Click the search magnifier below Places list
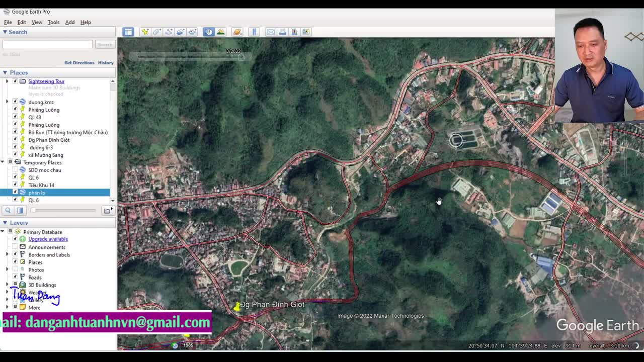This screenshot has width=644, height=362. pyautogui.click(x=8, y=211)
